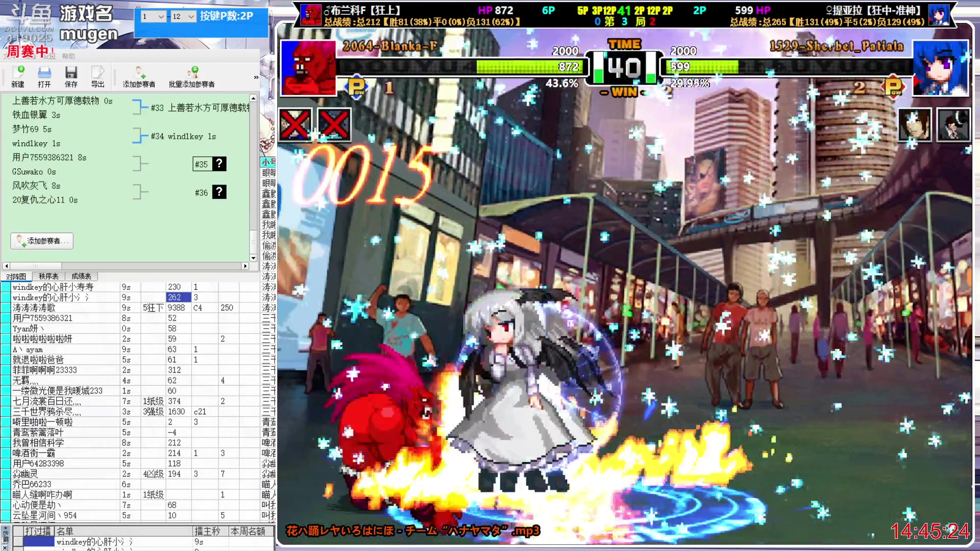This screenshot has width=980, height=551.
Task: Click the horizontal scrollbar right arrow
Action: pos(245,266)
